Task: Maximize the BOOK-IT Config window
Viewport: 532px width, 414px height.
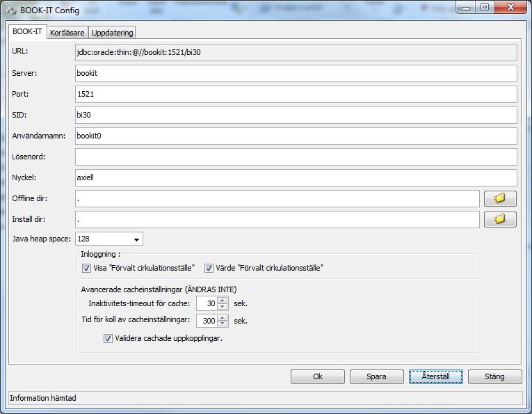Action: coord(485,8)
